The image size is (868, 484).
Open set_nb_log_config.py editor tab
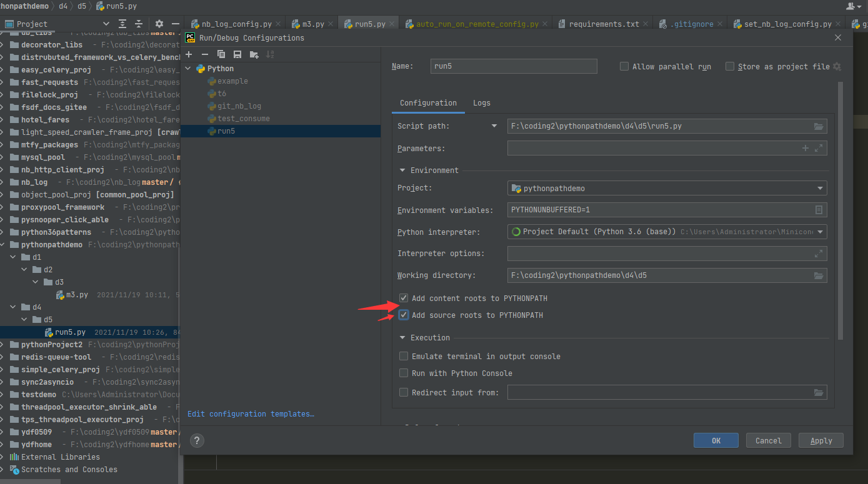tap(787, 24)
